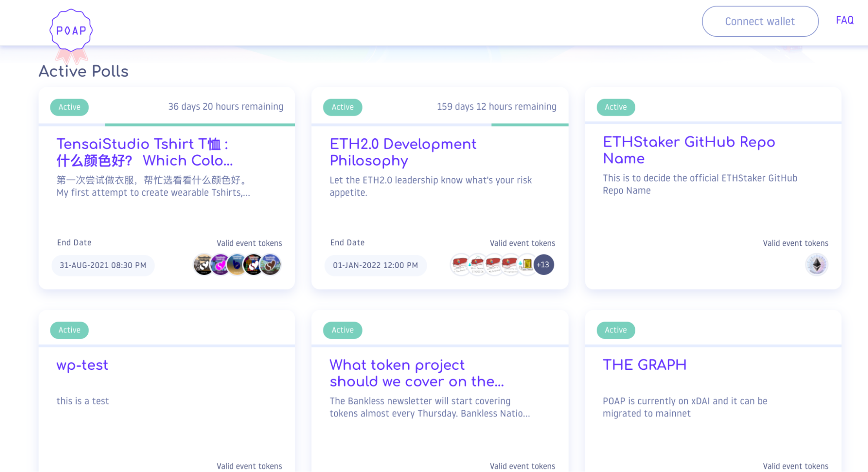The width and height of the screenshot is (868, 472).
Task: Click the pink heart event token
Action: (x=220, y=265)
